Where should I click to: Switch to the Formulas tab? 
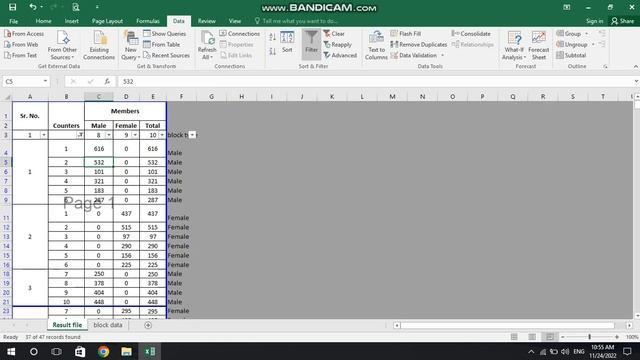click(148, 21)
